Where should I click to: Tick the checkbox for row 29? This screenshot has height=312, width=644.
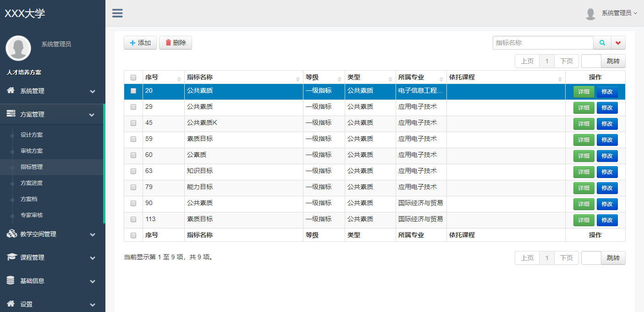(133, 107)
